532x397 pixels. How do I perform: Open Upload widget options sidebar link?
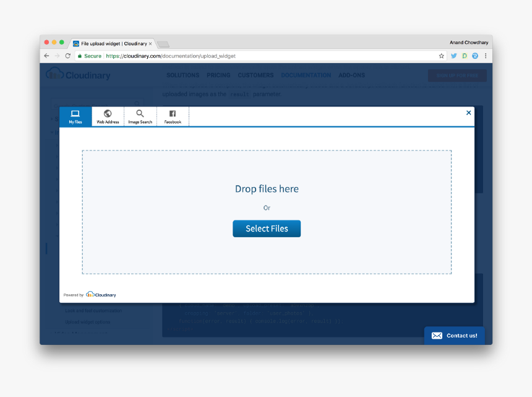tap(88, 322)
